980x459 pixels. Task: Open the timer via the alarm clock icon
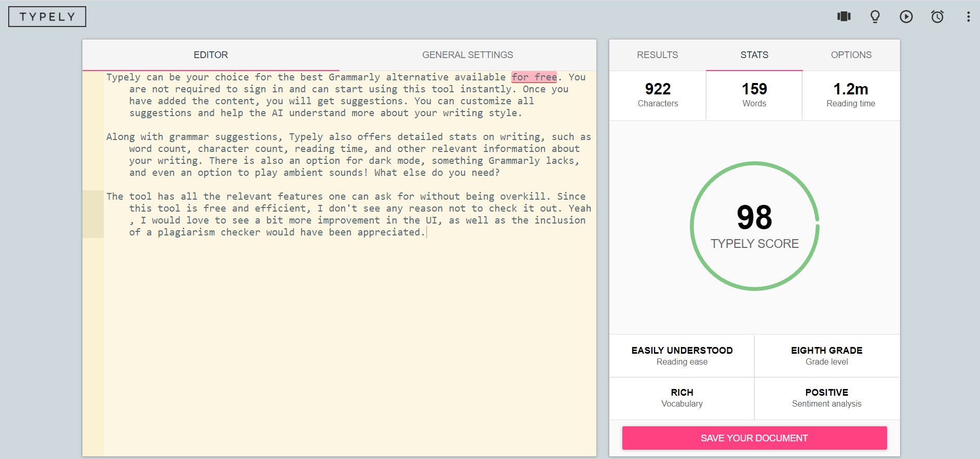click(x=937, y=17)
